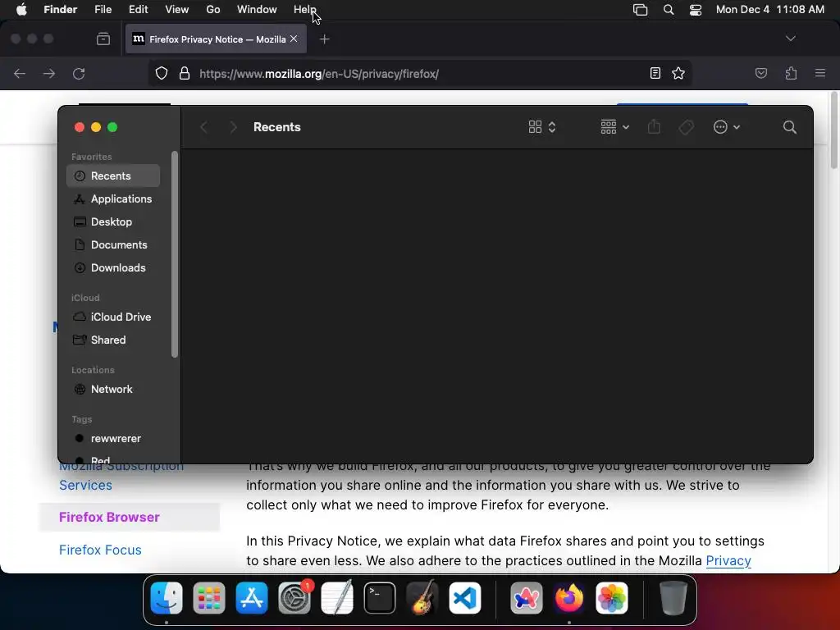Screen dimensions: 840x630
Task: Open the Apple menu
Action: click(21, 10)
